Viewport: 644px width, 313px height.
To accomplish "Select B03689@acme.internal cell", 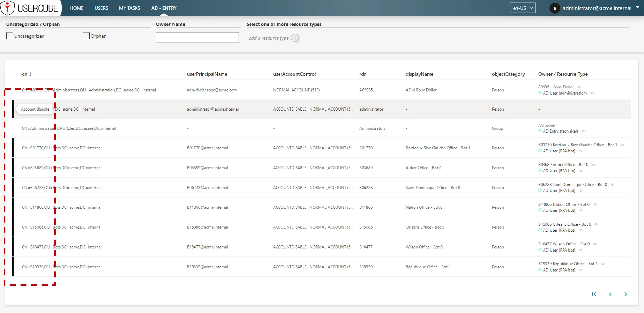I will (x=207, y=168).
